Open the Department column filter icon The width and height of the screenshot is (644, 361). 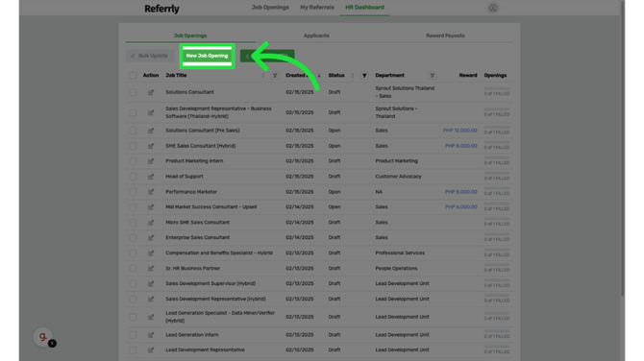click(x=432, y=76)
